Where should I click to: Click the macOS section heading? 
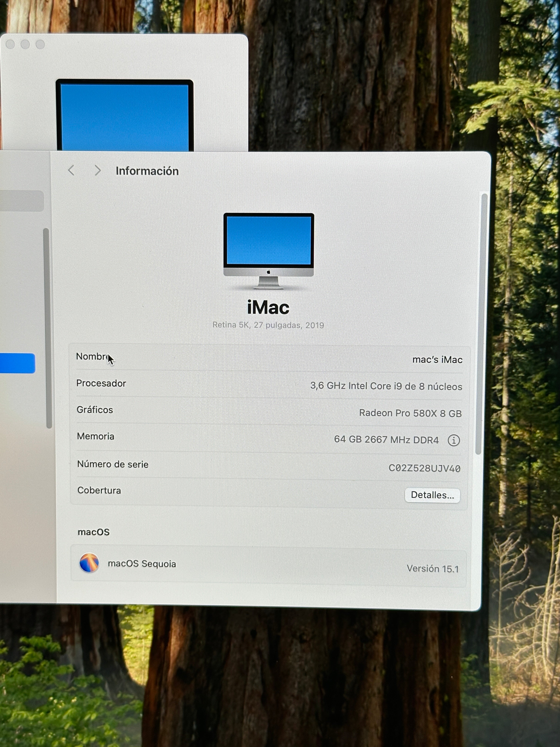tap(94, 532)
